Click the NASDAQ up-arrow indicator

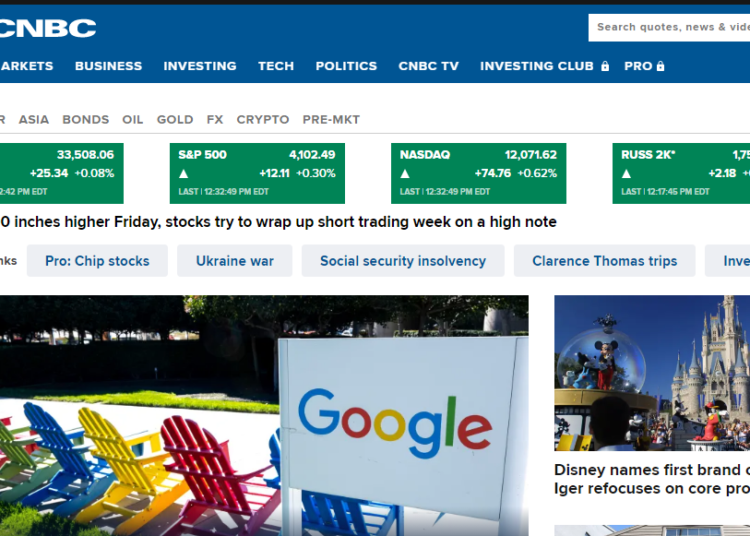click(x=405, y=174)
